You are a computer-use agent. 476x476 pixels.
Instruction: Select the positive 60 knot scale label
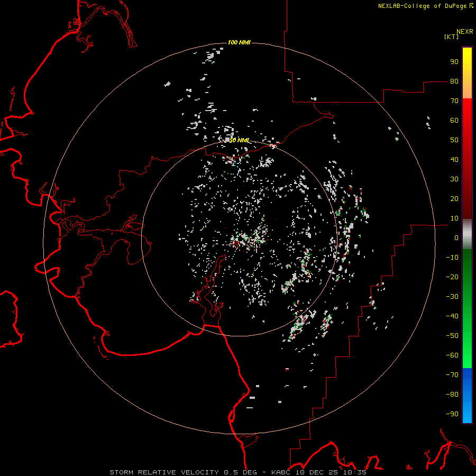454,120
